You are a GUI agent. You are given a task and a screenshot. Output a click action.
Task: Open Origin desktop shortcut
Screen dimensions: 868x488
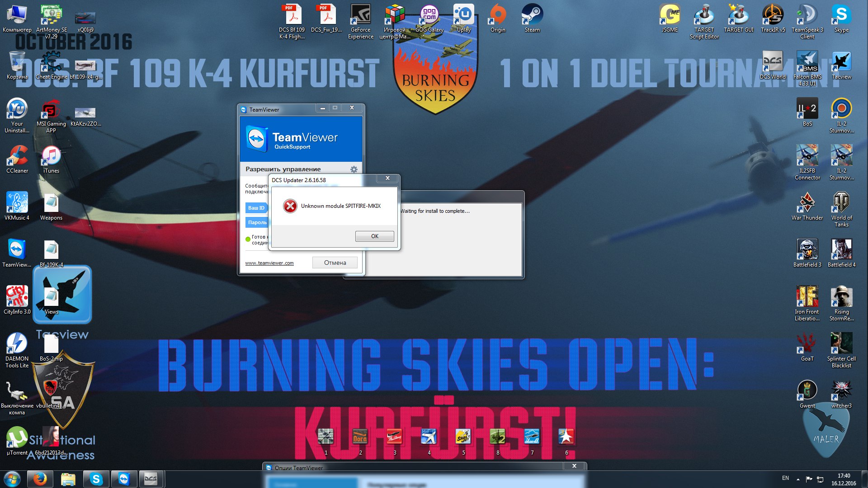[x=498, y=19]
